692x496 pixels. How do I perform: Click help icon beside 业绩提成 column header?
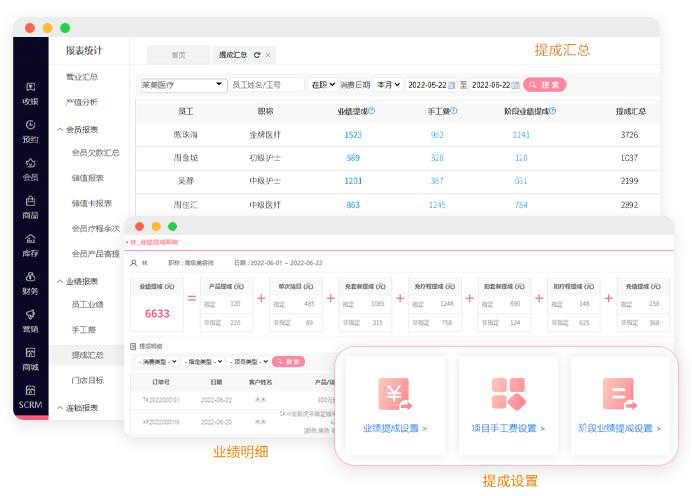point(372,111)
